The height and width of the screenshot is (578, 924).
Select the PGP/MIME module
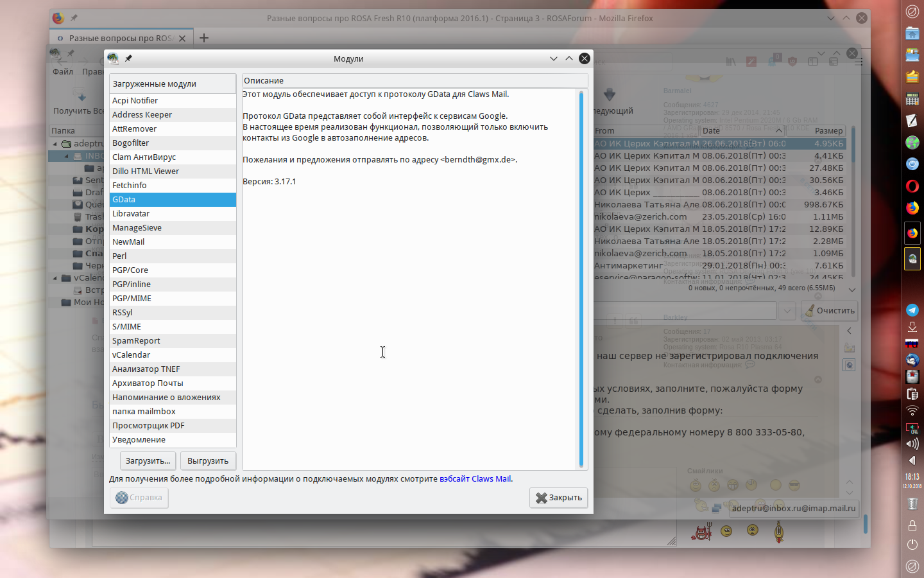click(173, 299)
